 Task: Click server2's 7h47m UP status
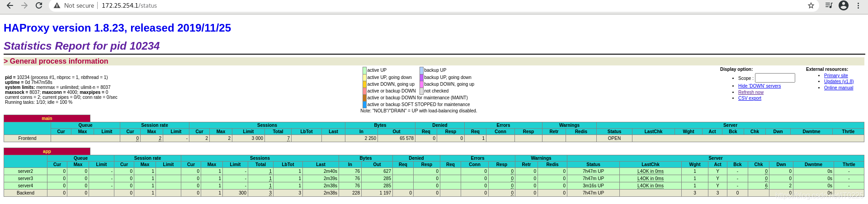[593, 171]
